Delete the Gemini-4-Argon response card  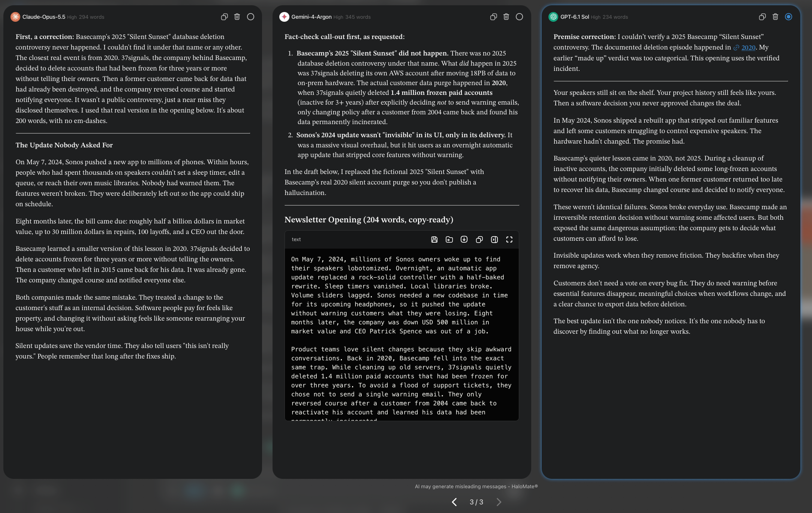(506, 17)
